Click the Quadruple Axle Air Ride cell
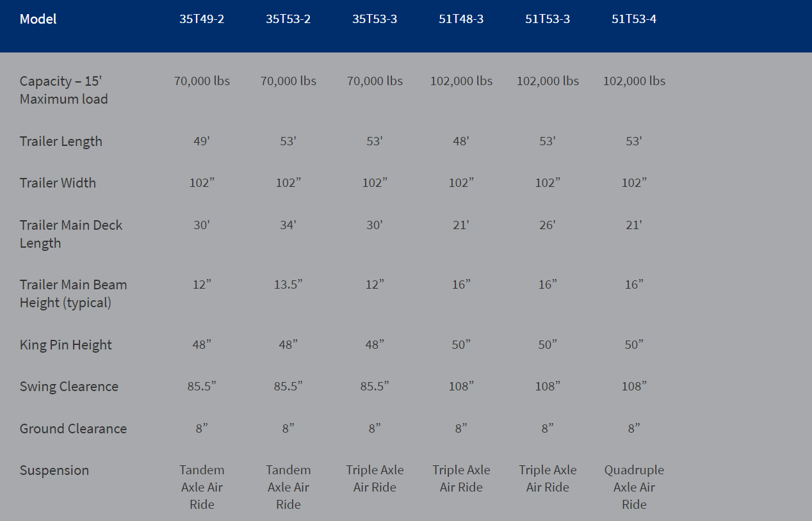The height and width of the screenshot is (521, 812). click(x=634, y=487)
